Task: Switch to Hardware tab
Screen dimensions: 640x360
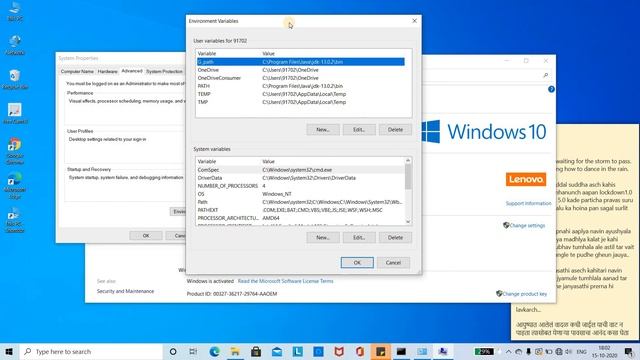Action: [108, 71]
